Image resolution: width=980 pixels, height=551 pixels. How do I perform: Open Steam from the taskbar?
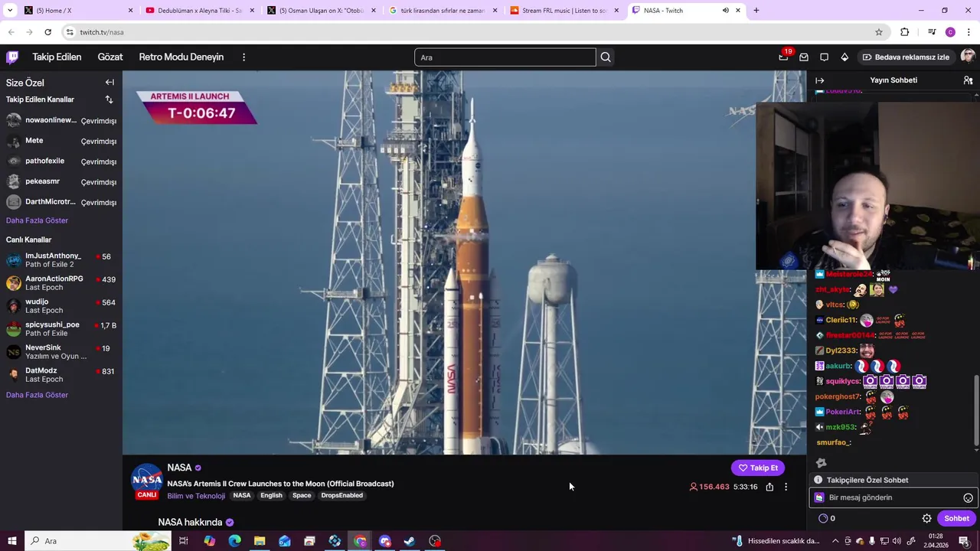tap(410, 541)
